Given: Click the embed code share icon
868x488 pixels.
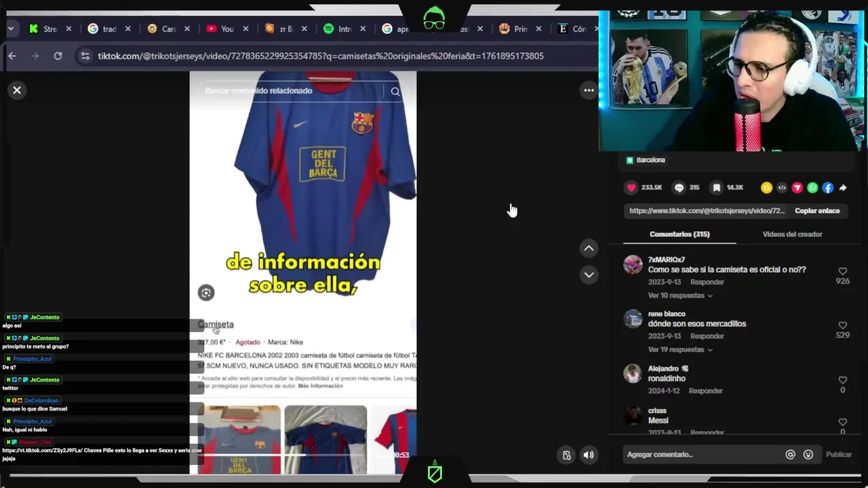Looking at the screenshot, I should tap(782, 188).
